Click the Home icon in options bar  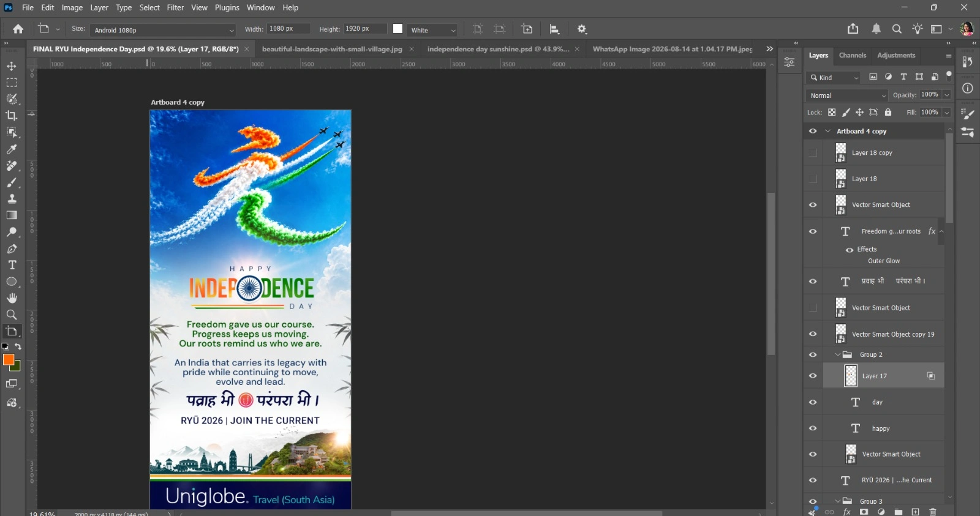[18, 29]
